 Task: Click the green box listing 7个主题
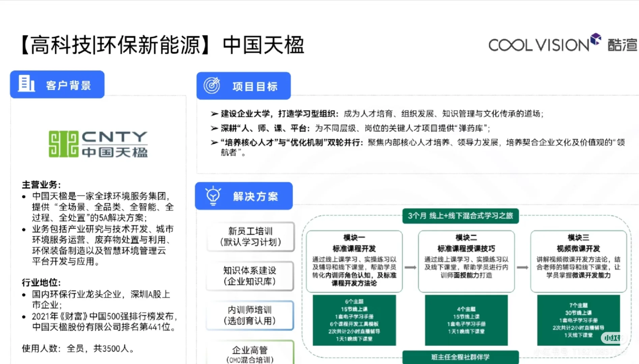579,320
